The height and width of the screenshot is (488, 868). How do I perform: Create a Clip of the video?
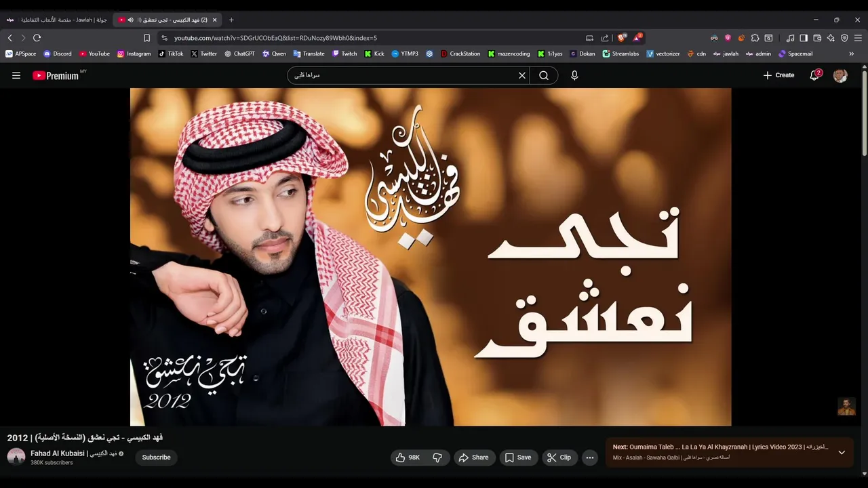(559, 457)
